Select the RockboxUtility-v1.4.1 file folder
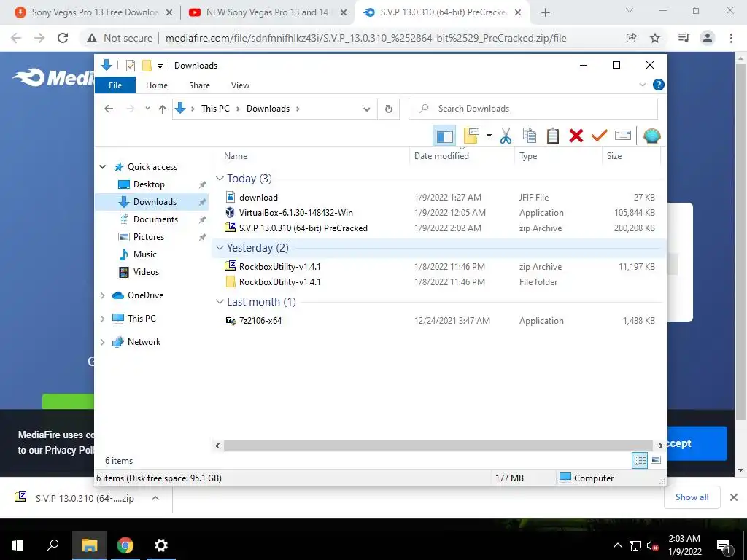 tap(279, 282)
